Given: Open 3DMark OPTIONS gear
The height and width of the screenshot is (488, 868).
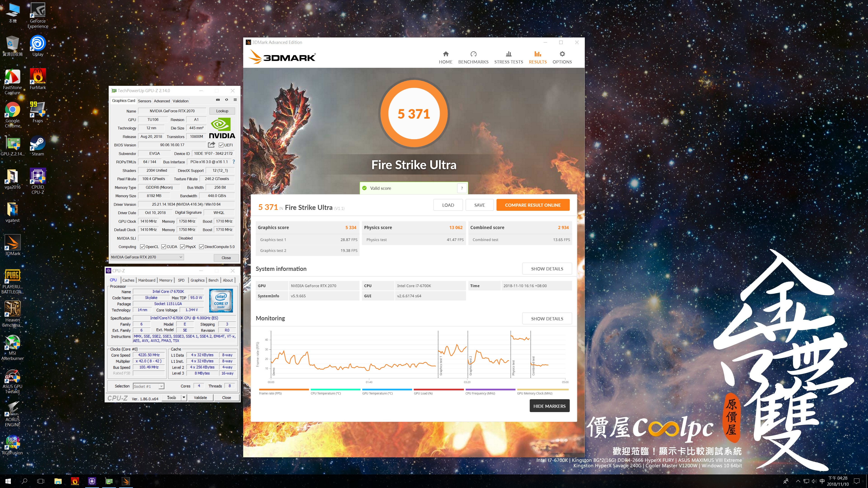Looking at the screenshot, I should coord(562,57).
